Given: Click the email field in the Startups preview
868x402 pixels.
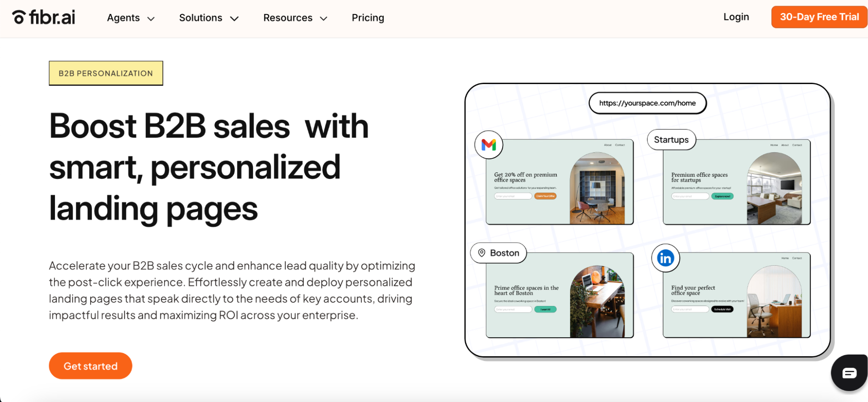Looking at the screenshot, I should tap(690, 196).
